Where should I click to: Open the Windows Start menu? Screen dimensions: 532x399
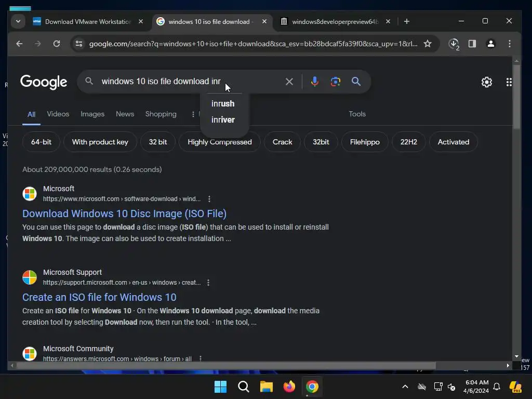(x=220, y=387)
